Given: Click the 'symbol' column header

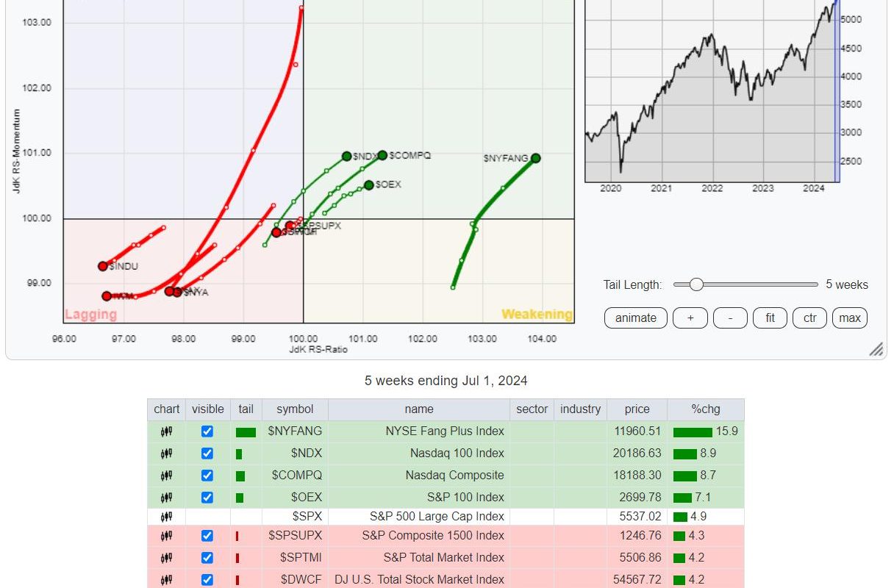Looking at the screenshot, I should (295, 409).
